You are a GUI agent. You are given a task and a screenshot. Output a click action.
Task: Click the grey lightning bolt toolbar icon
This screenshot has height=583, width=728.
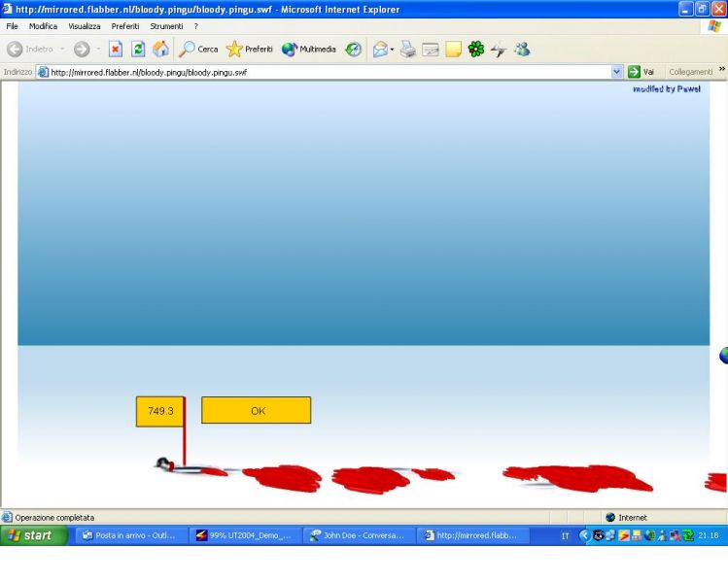(499, 50)
